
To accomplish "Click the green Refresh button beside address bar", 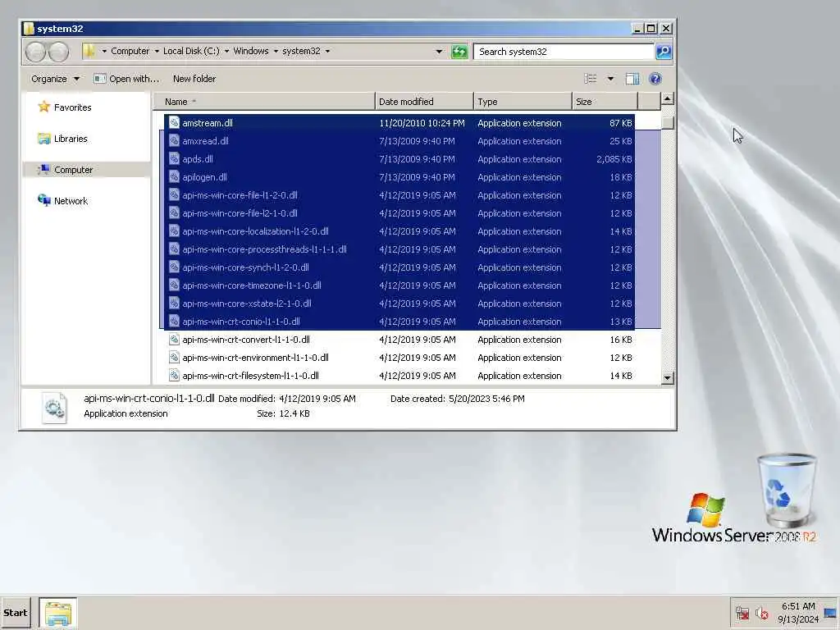I will pyautogui.click(x=459, y=52).
